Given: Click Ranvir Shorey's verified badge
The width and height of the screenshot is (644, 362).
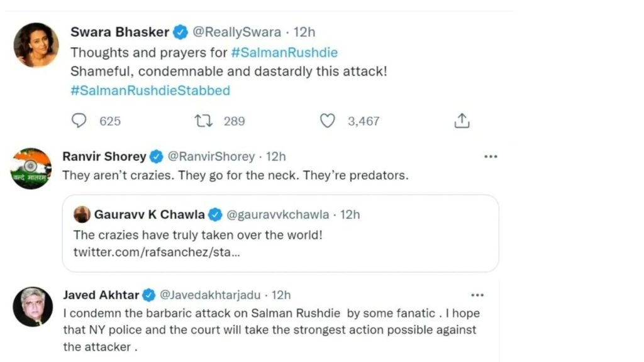Looking at the screenshot, I should tap(157, 156).
